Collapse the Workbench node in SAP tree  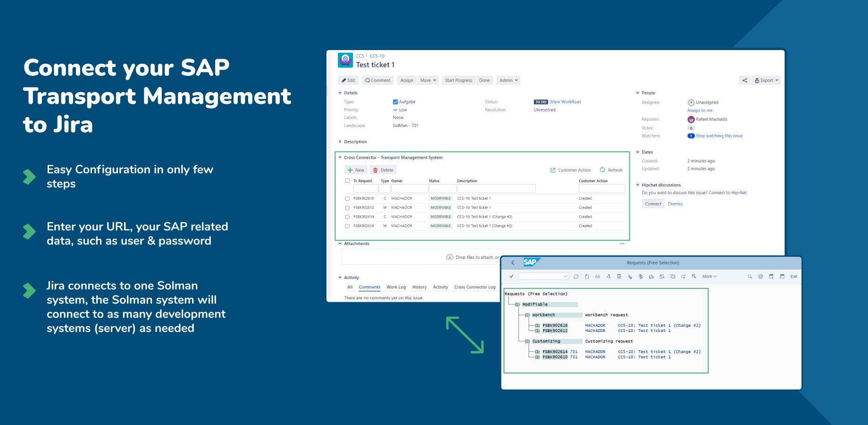(527, 315)
